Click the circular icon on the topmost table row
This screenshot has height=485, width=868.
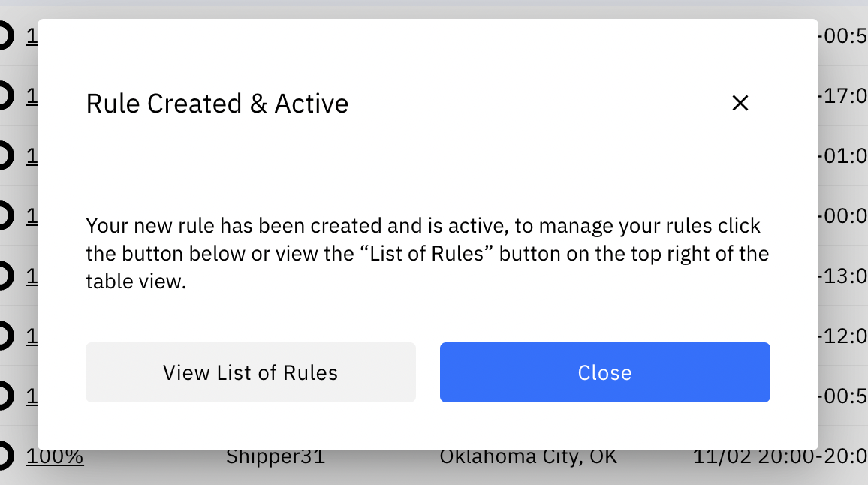coord(4,35)
